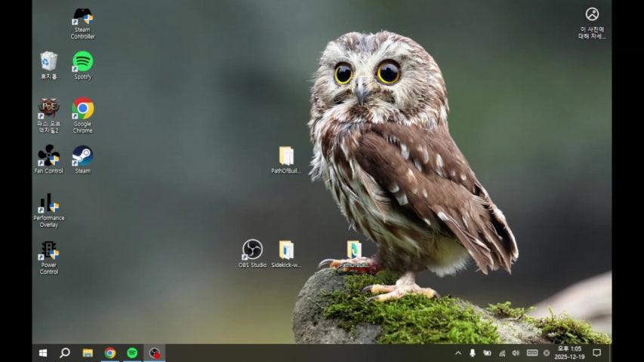Select the OBS Studio desktop shortcut
The width and height of the screenshot is (644, 362).
coord(252,250)
